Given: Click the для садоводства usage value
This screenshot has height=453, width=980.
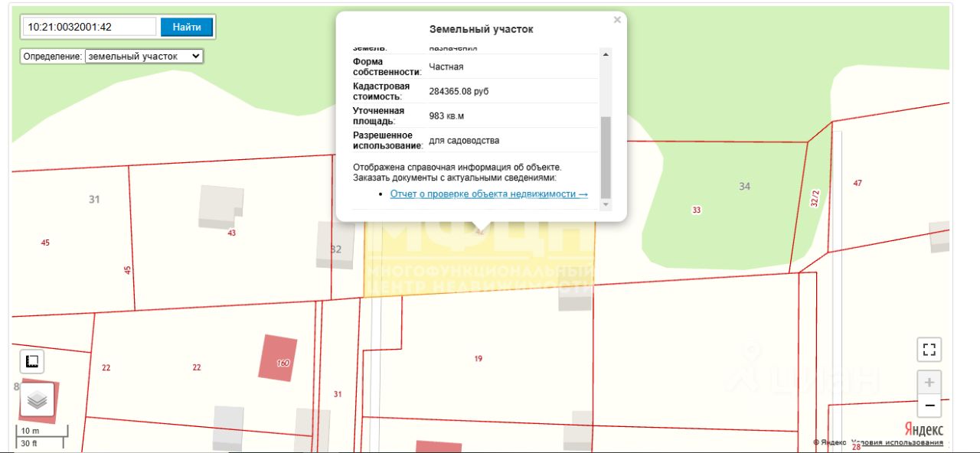Looking at the screenshot, I should point(464,141).
